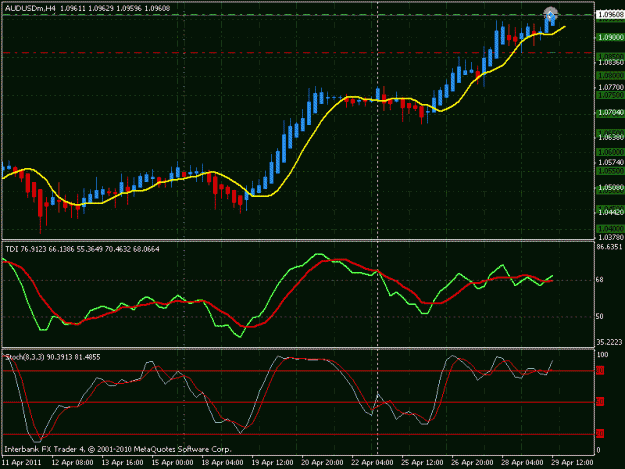
Task: Click the 20 Apr 20:00 time label
Action: coord(322,463)
